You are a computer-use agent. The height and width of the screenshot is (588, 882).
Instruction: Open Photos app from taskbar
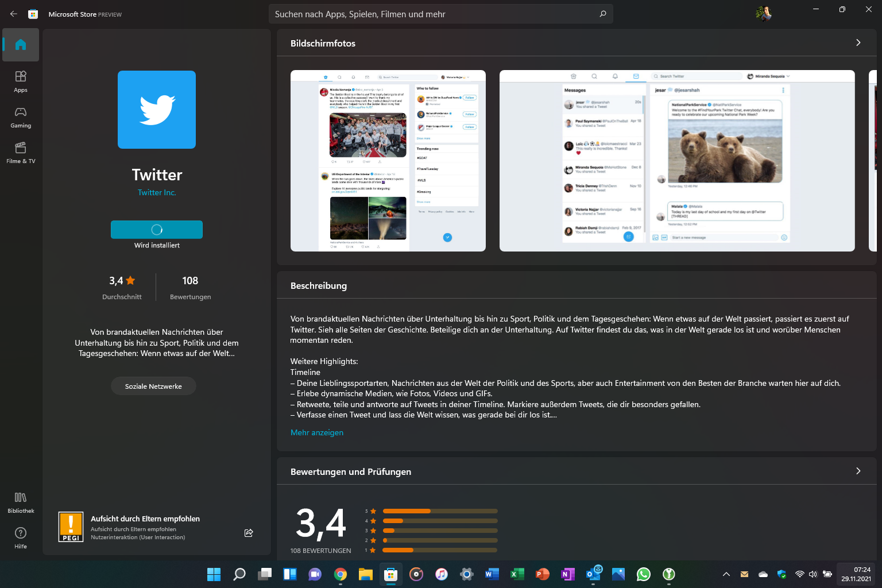pos(618,574)
